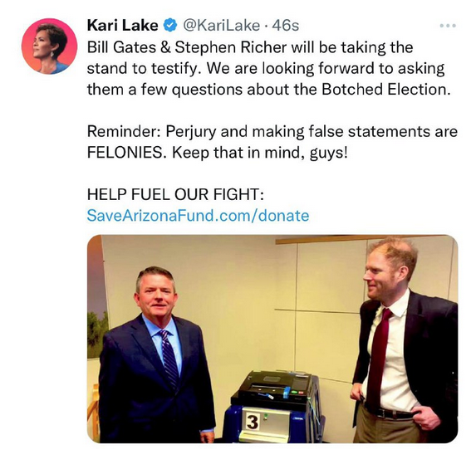Click the blue verified checkmark badge
476x459 pixels.
[171, 25]
